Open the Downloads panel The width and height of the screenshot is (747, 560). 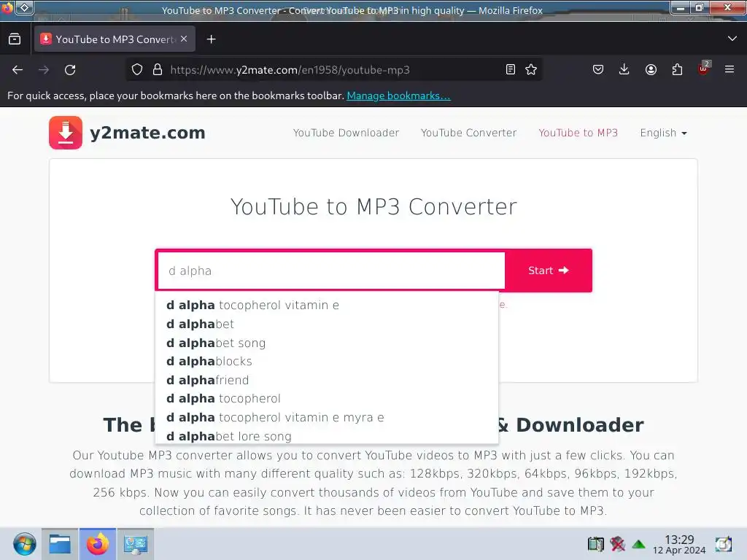624,70
